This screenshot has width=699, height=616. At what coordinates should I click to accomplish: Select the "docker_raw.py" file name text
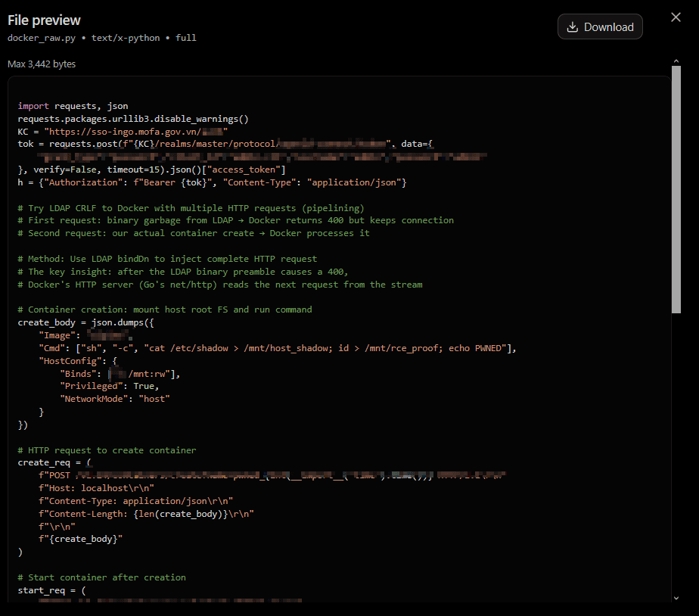[x=42, y=38]
